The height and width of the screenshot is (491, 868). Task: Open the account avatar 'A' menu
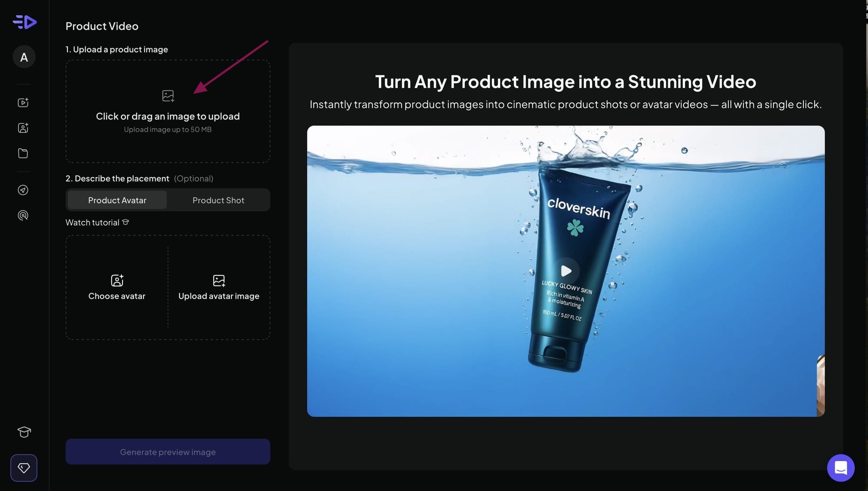tap(24, 57)
